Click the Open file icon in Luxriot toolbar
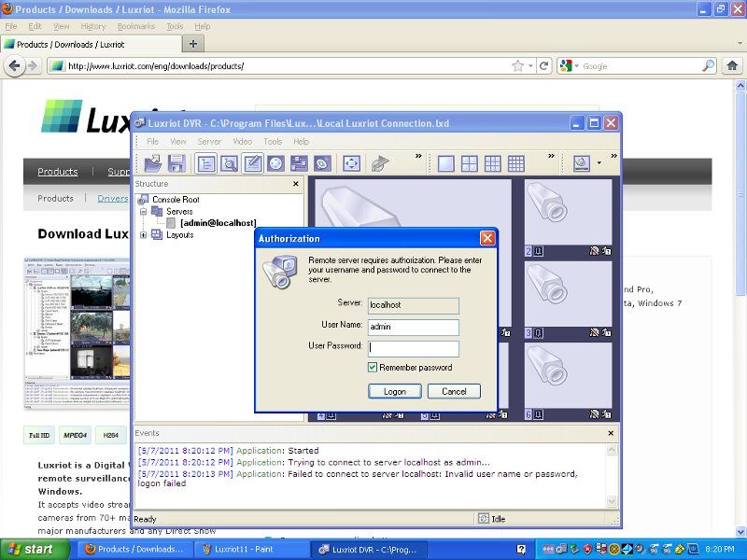This screenshot has width=747, height=560. (153, 163)
